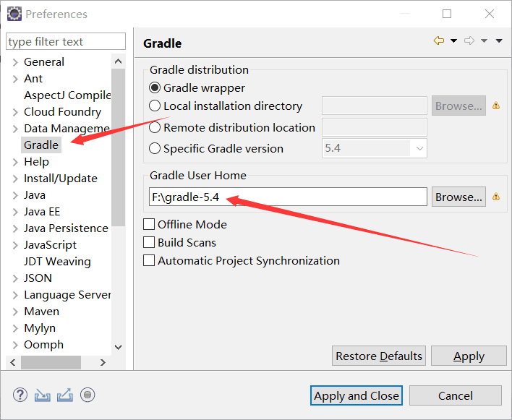Open the Help question mark icon

pos(20,395)
